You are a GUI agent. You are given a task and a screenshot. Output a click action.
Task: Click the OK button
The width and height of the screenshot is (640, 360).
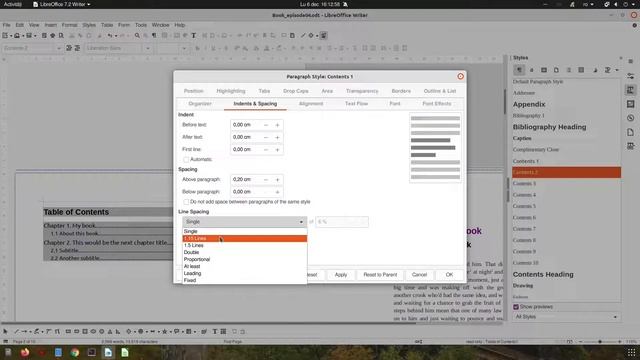449,275
